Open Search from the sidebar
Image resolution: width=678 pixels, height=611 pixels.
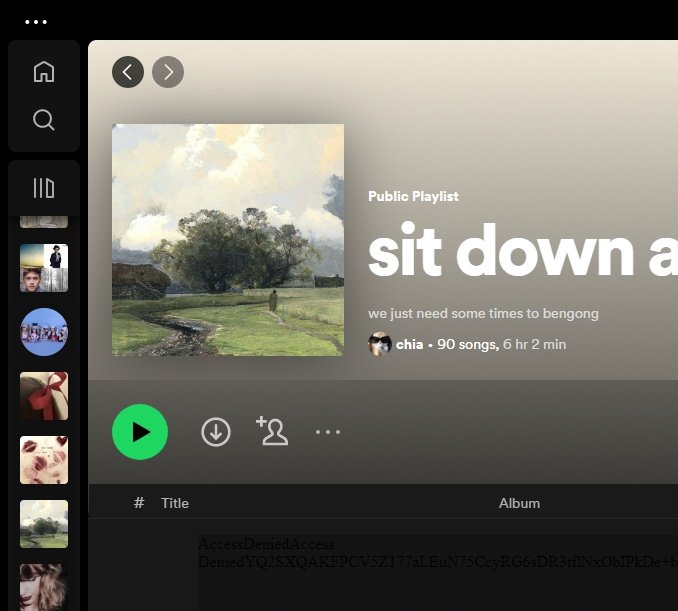44,120
